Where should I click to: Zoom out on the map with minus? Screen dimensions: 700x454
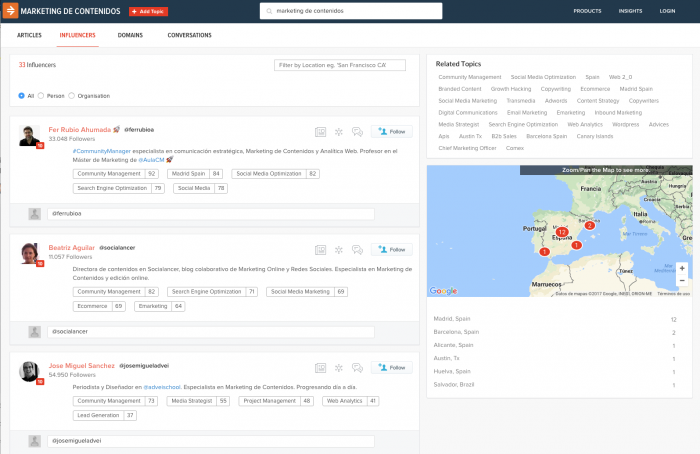(682, 280)
